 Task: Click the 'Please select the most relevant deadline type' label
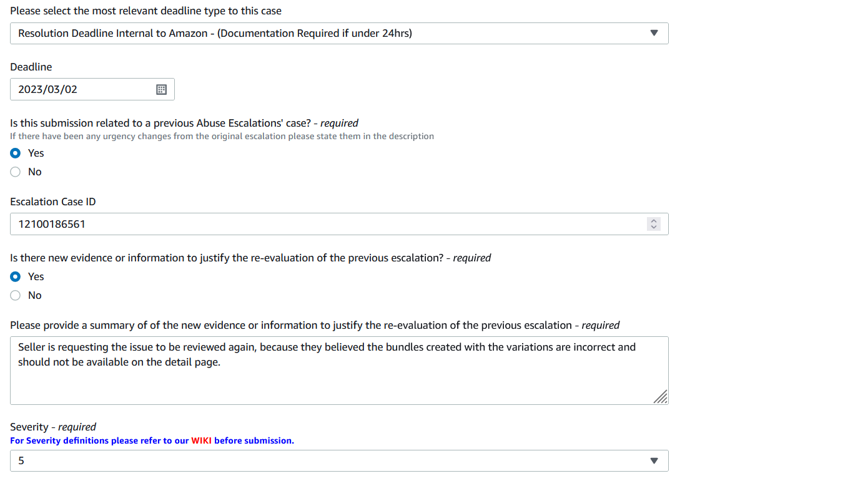(145, 11)
